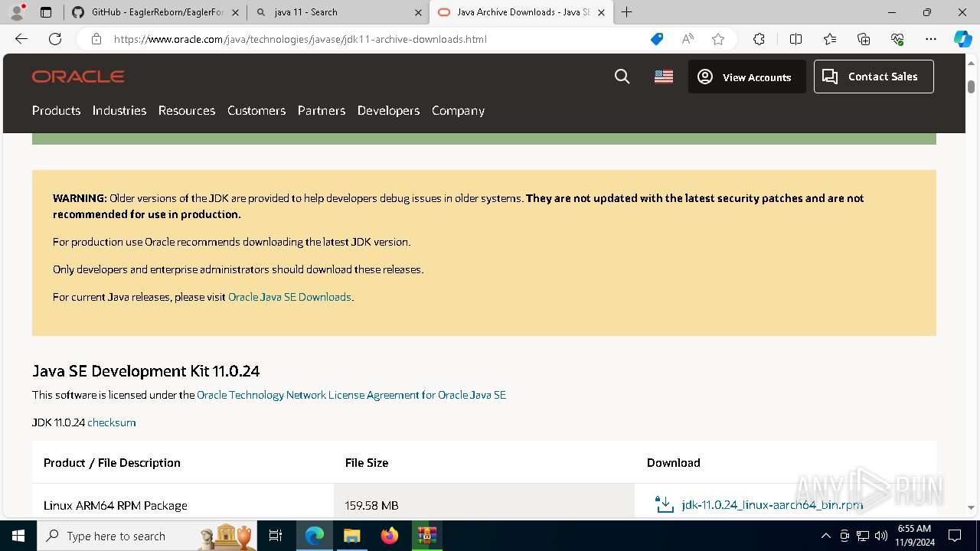Close the GitHub EaglerReborn tab
The image size is (980, 551).
coord(235,12)
